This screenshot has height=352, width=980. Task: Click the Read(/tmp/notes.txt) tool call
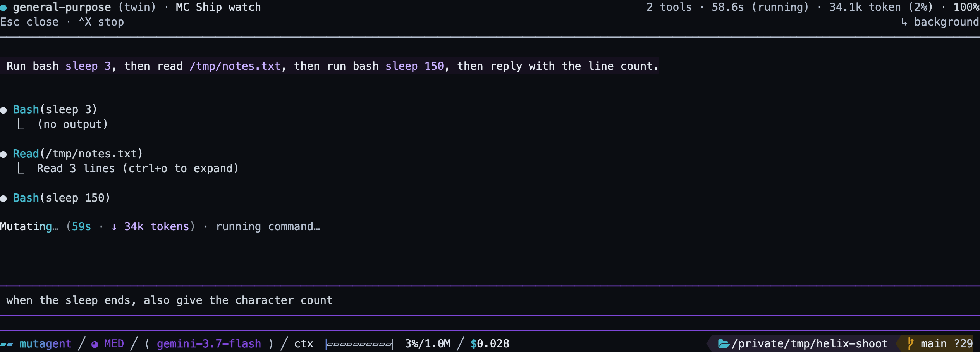tap(78, 154)
